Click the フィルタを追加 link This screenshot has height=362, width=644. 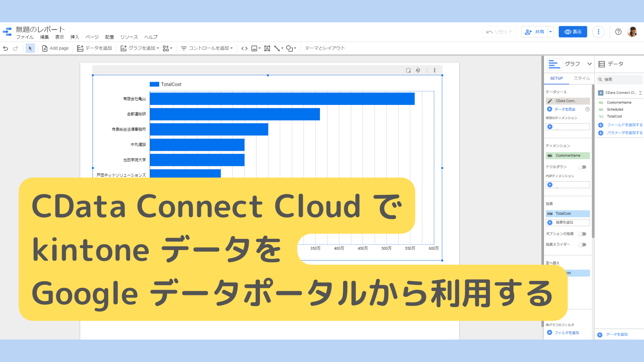pos(566,333)
